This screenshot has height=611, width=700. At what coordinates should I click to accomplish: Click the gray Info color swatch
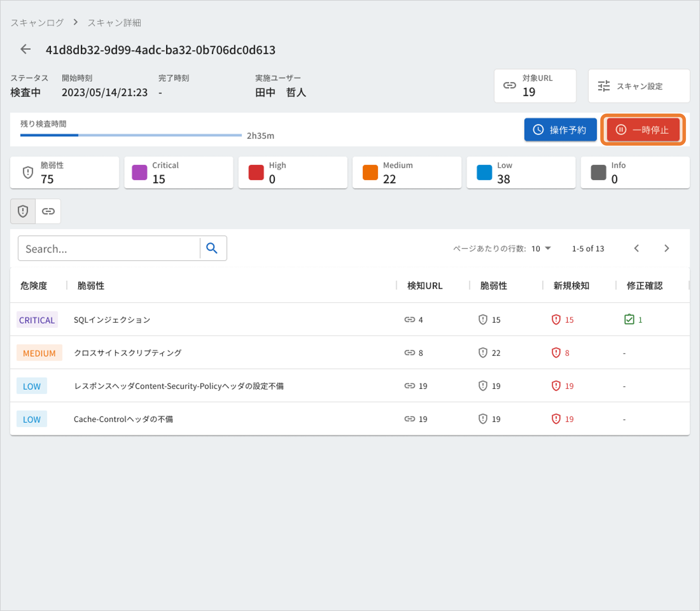[598, 173]
